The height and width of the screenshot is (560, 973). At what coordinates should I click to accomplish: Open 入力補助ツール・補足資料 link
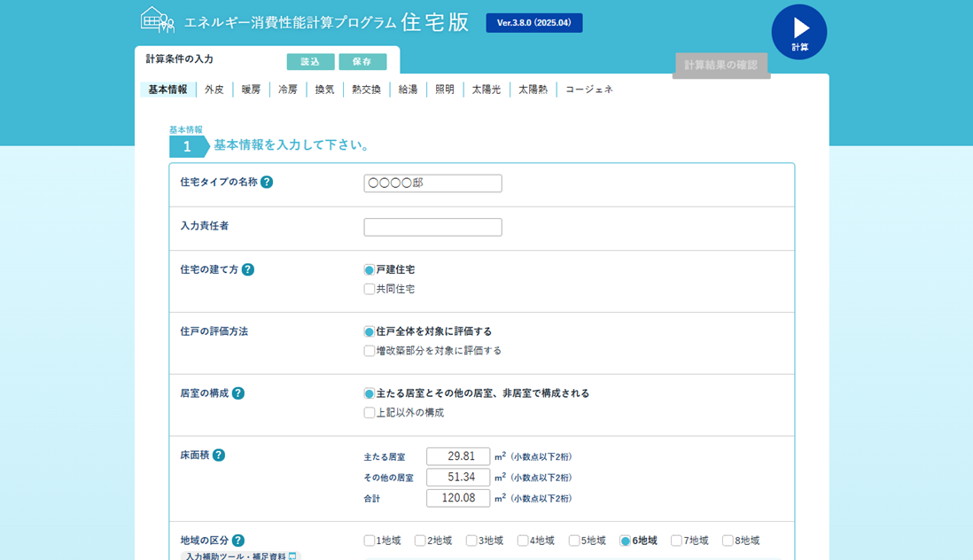(x=241, y=556)
